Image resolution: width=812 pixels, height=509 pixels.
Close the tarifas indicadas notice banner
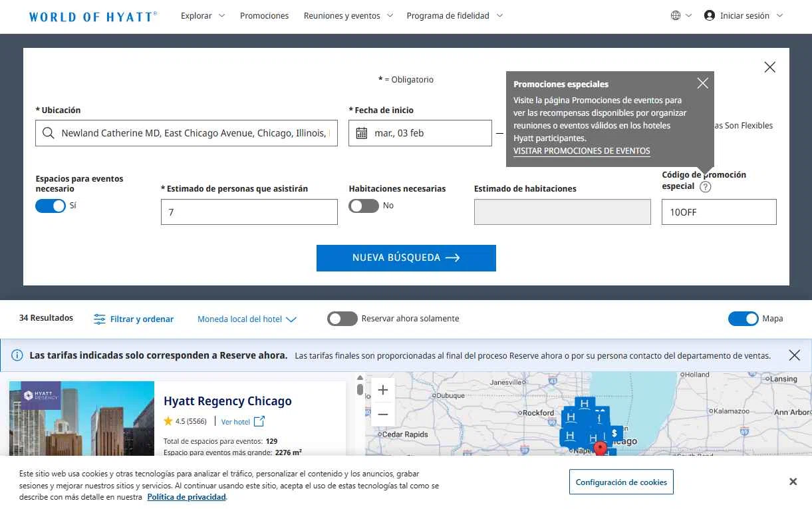[x=795, y=355]
